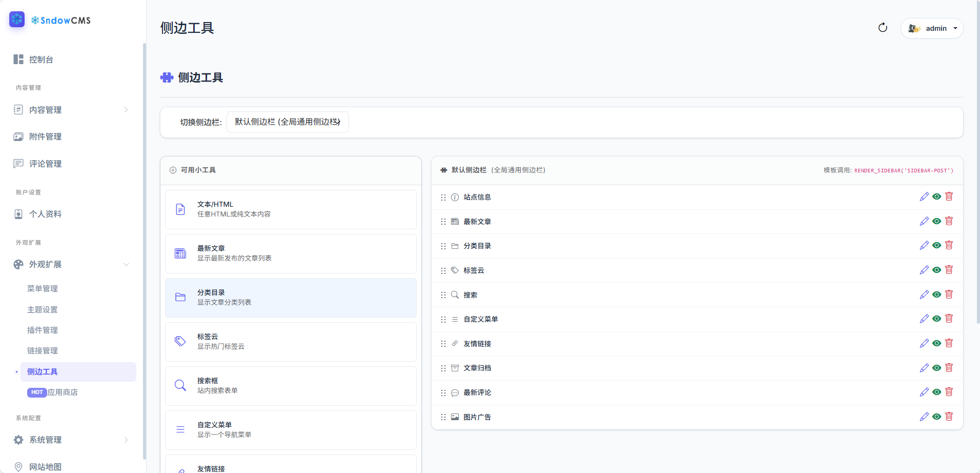The image size is (980, 473).
Task: Click the drag handle of 标签云 row
Action: click(443, 270)
